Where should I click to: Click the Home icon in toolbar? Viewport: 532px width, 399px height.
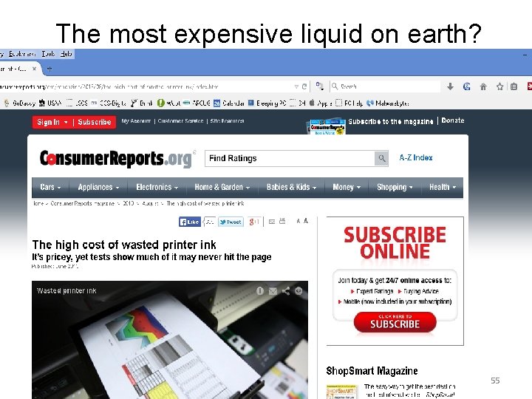click(483, 86)
